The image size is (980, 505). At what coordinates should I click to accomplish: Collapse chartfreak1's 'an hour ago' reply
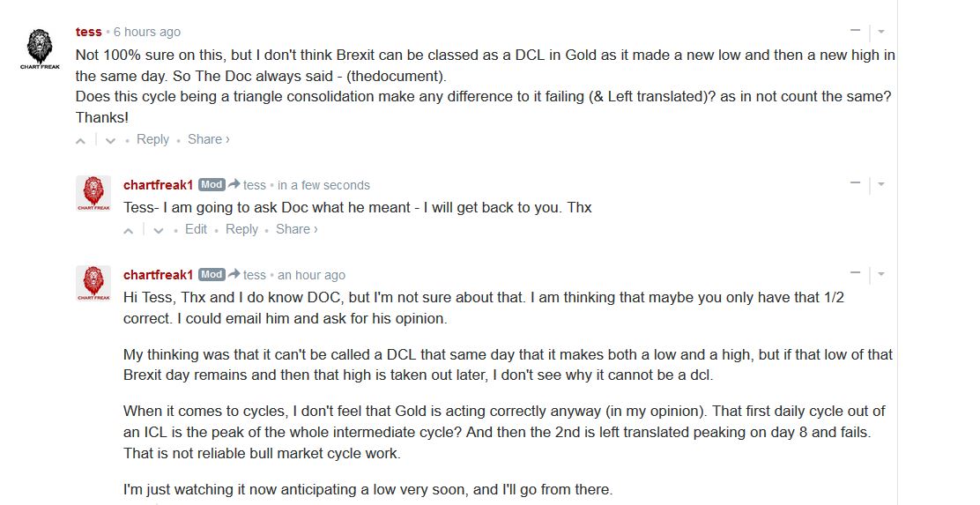855,274
